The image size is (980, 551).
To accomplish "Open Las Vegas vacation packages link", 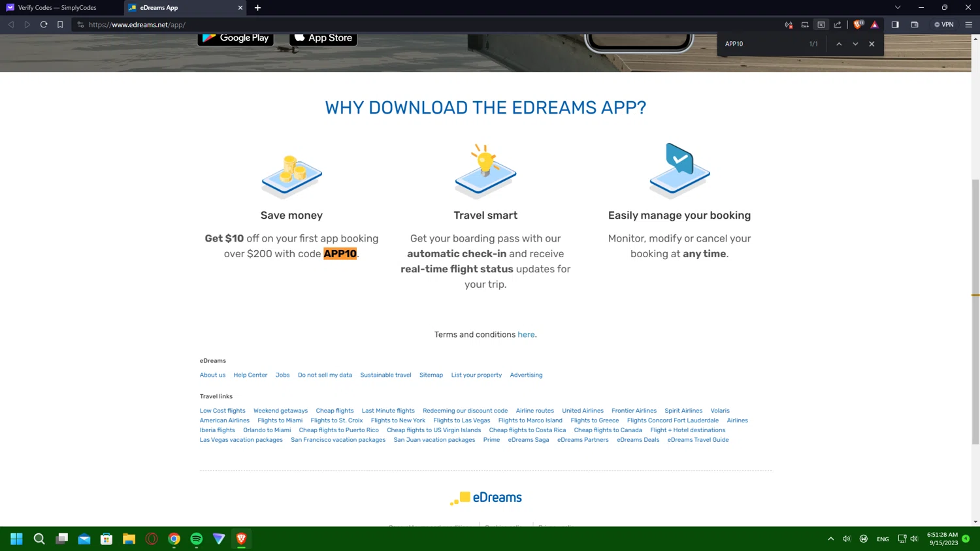I will 241,440.
